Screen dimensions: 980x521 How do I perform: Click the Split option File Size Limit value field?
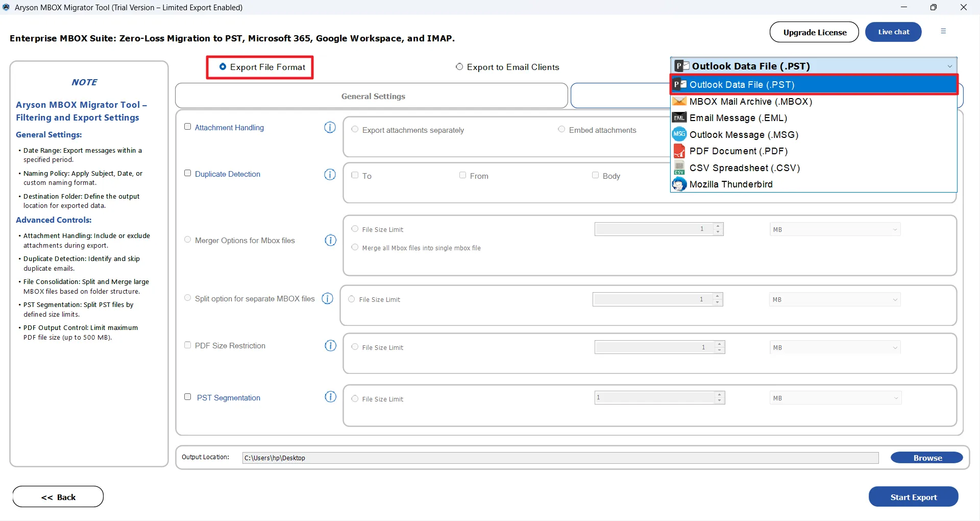point(653,299)
